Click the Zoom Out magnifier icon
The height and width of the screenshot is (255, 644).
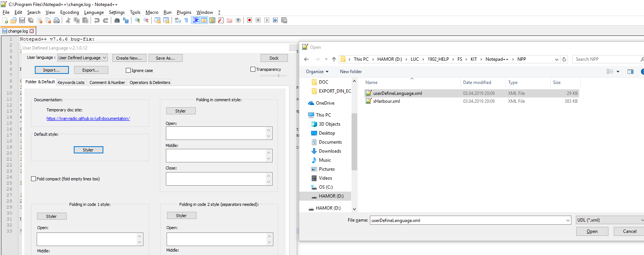(x=146, y=20)
